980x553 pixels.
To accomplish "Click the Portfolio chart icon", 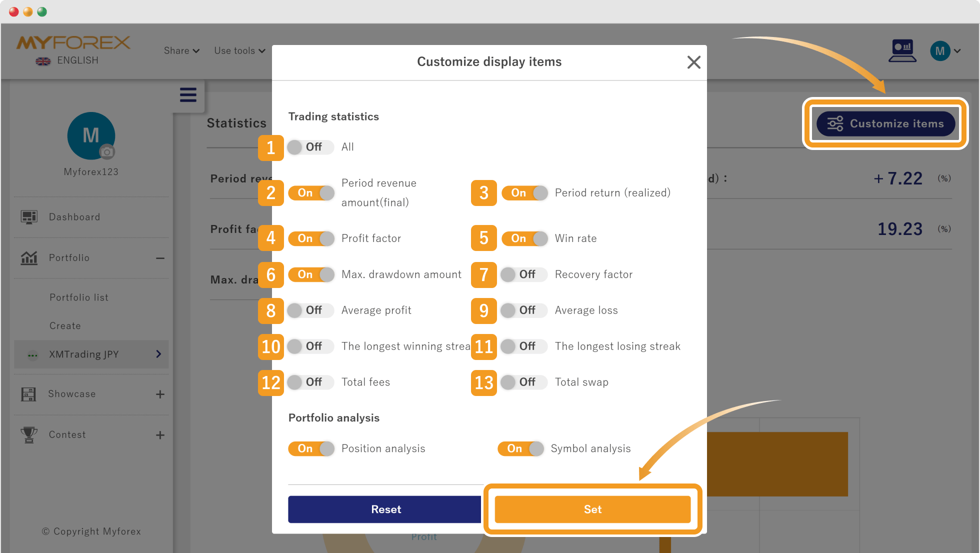I will [x=29, y=258].
